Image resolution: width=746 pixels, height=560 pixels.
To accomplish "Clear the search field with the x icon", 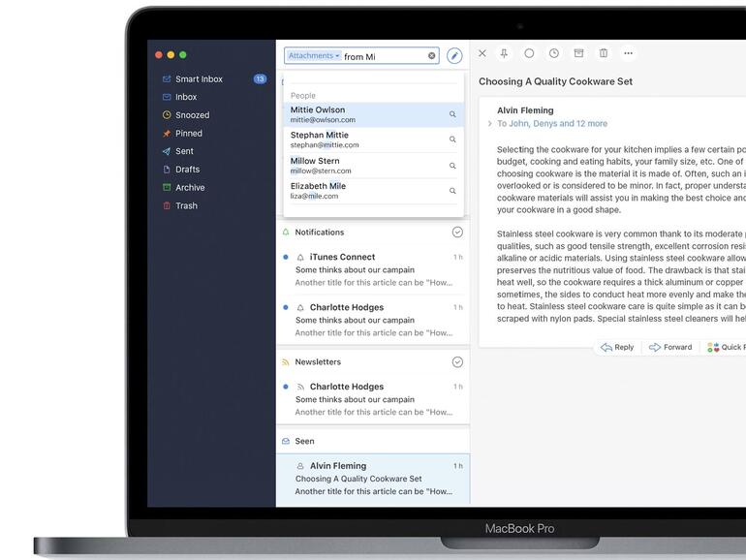I will tap(431, 55).
